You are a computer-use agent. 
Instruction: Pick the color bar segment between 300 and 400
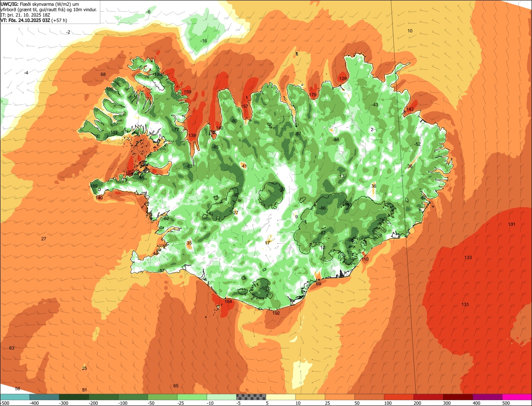(x=458, y=397)
